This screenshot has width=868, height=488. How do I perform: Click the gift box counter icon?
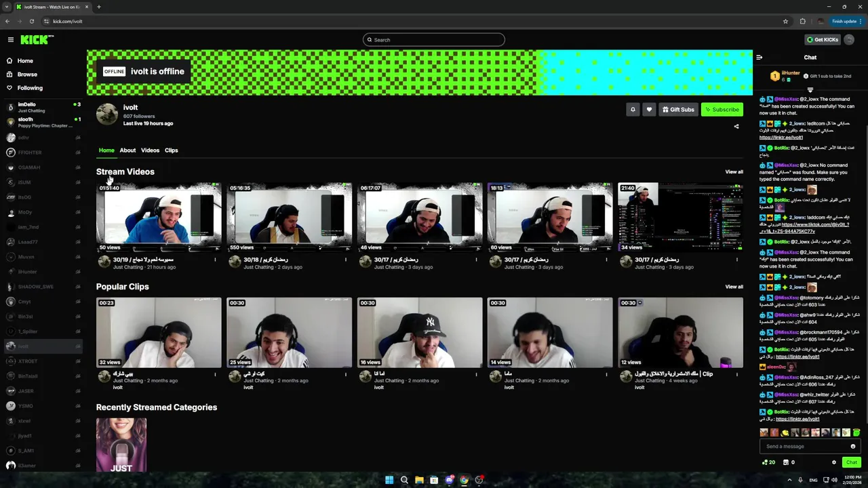pos(789,462)
